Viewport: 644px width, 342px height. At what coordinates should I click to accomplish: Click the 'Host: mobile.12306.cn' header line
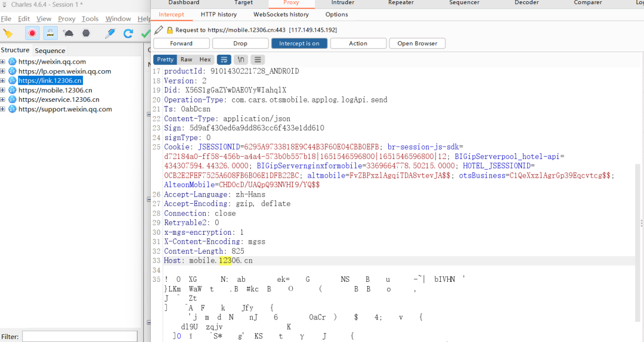(x=208, y=261)
